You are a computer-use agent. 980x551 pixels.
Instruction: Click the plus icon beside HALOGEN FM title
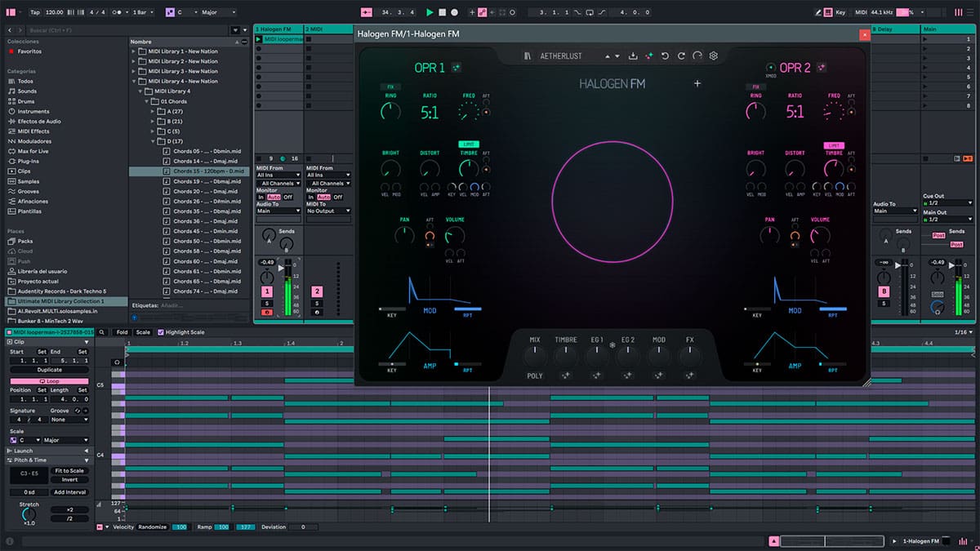697,83
